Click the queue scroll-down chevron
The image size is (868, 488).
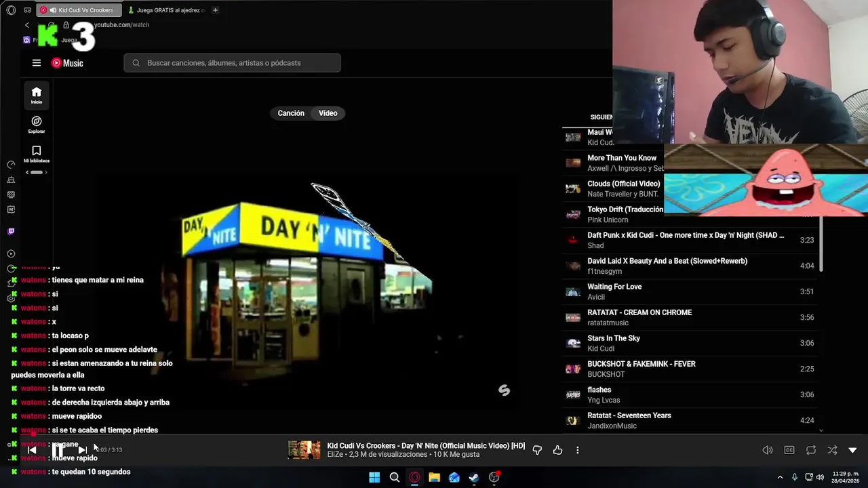click(821, 430)
